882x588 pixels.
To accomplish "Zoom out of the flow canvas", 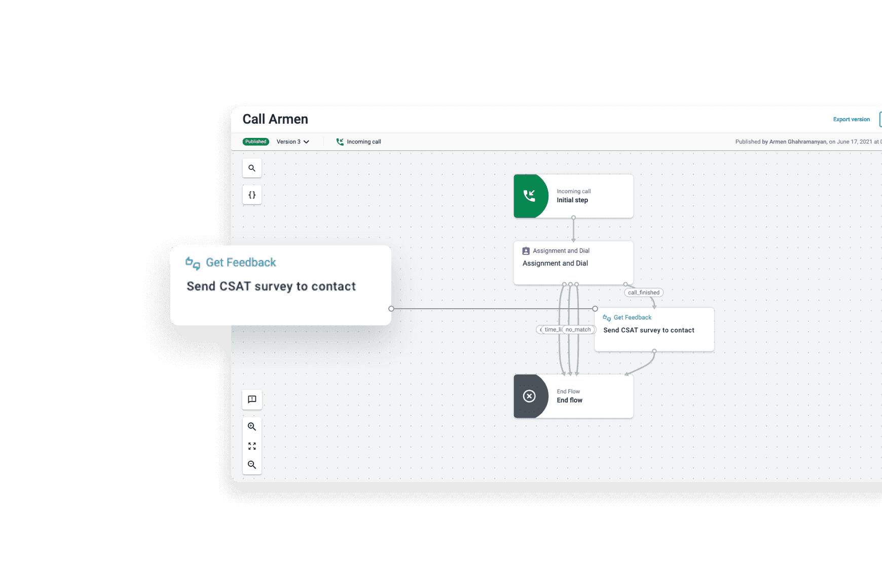I will [x=252, y=465].
